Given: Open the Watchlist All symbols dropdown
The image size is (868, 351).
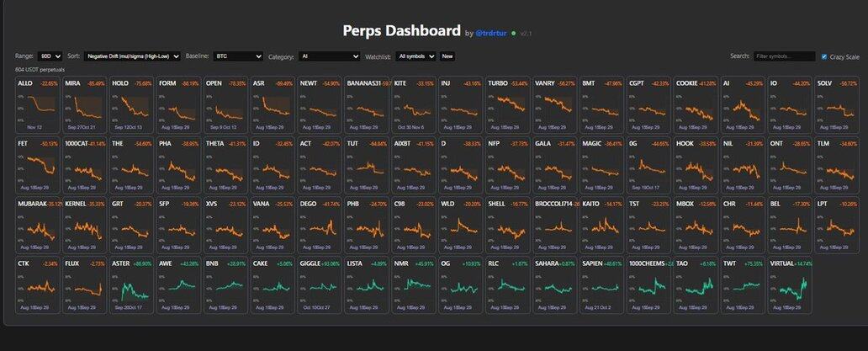Looking at the screenshot, I should 416,56.
